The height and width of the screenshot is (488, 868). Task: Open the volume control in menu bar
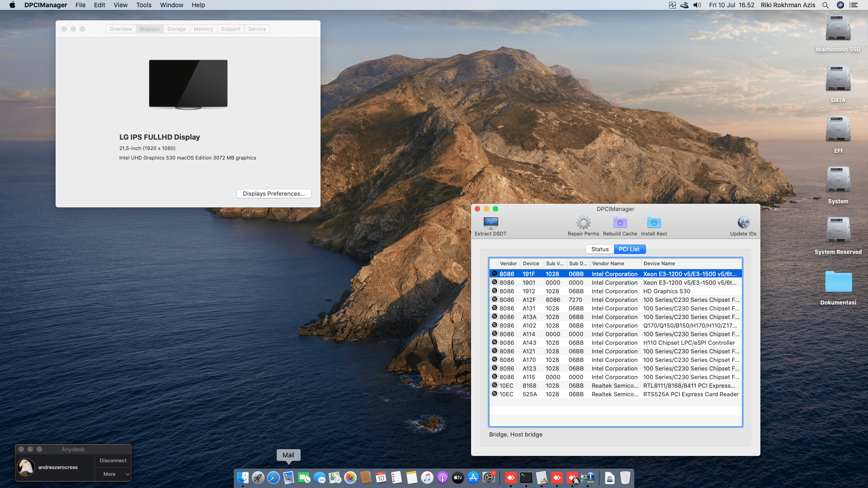click(x=697, y=5)
